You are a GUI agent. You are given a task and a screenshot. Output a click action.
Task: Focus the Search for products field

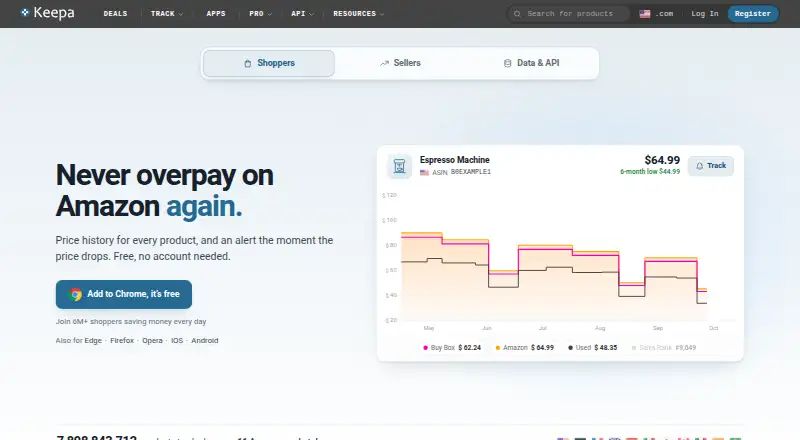click(x=569, y=14)
